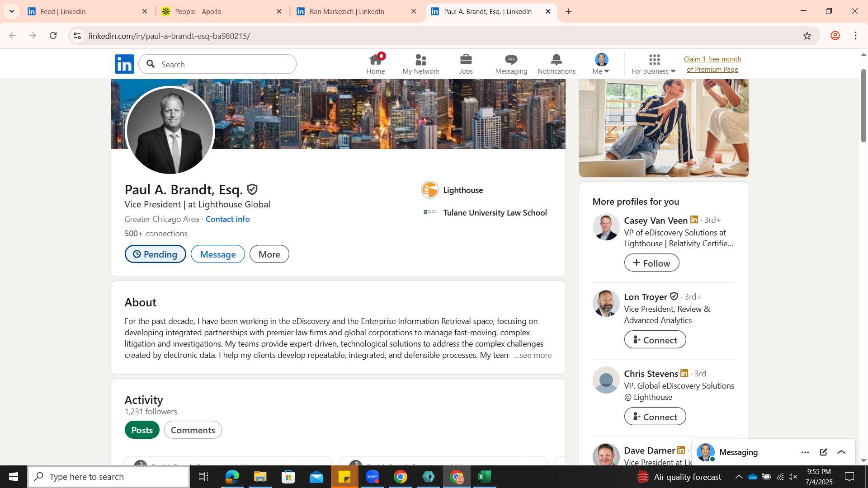
Task: Expand the For Business menu
Action: pyautogui.click(x=654, y=64)
